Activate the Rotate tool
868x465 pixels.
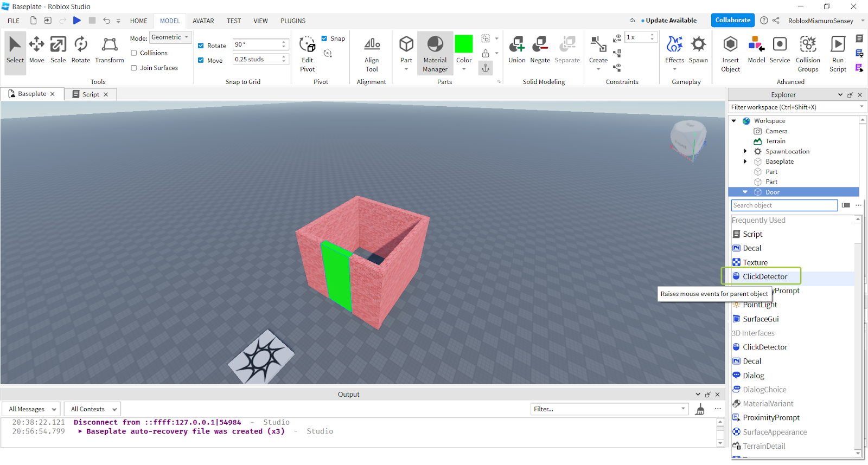(81, 49)
